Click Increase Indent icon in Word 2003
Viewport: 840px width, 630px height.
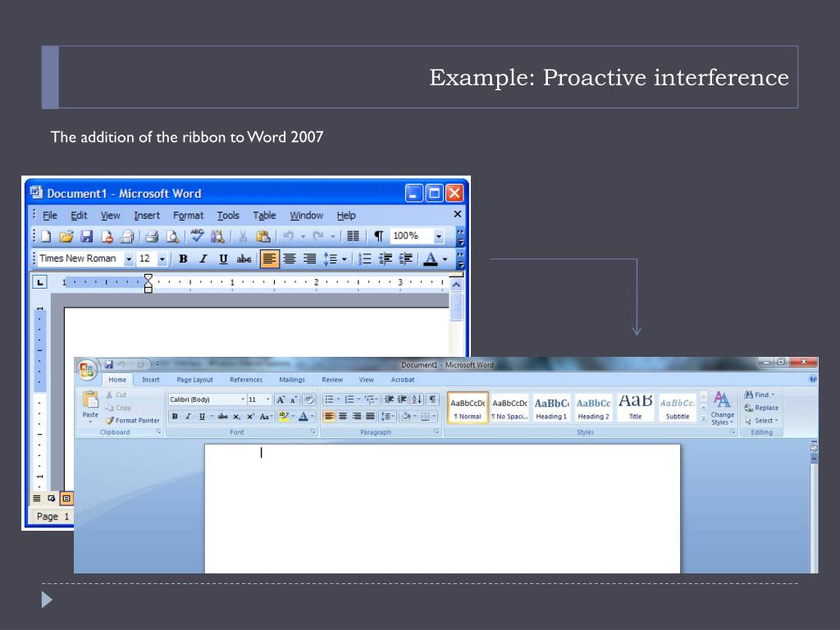pyautogui.click(x=405, y=259)
